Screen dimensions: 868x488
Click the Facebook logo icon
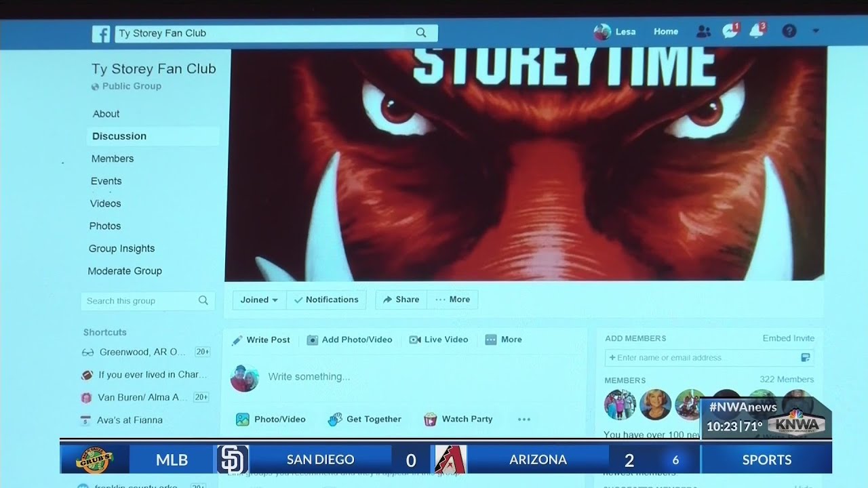tap(101, 34)
